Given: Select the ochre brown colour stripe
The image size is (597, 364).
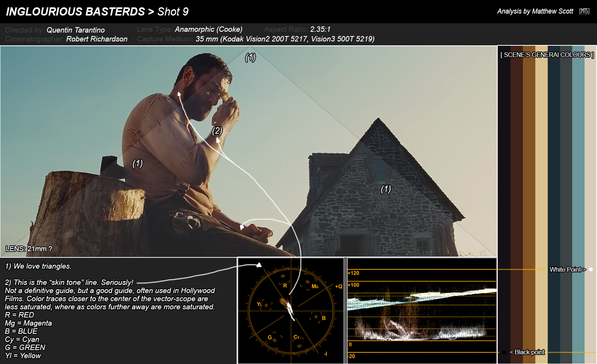Looking at the screenshot, I should click(529, 205).
